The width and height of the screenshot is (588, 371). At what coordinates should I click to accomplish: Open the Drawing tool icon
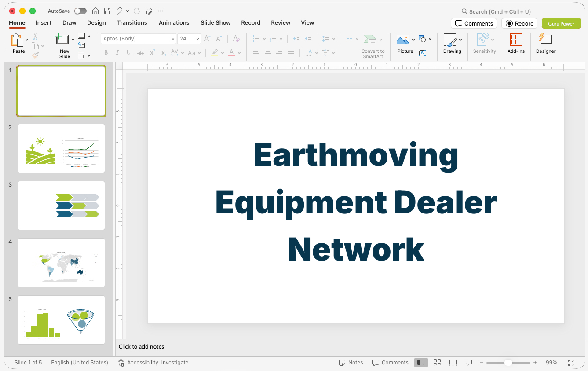pyautogui.click(x=450, y=40)
